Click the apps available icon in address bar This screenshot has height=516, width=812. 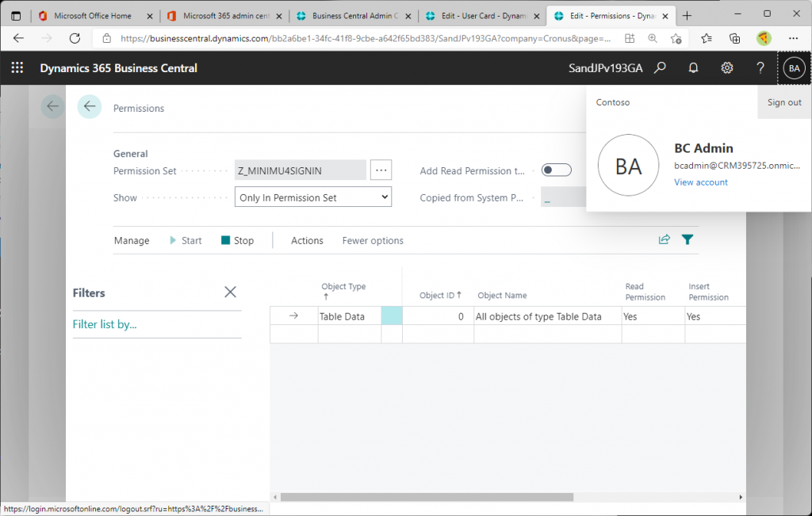click(x=630, y=38)
